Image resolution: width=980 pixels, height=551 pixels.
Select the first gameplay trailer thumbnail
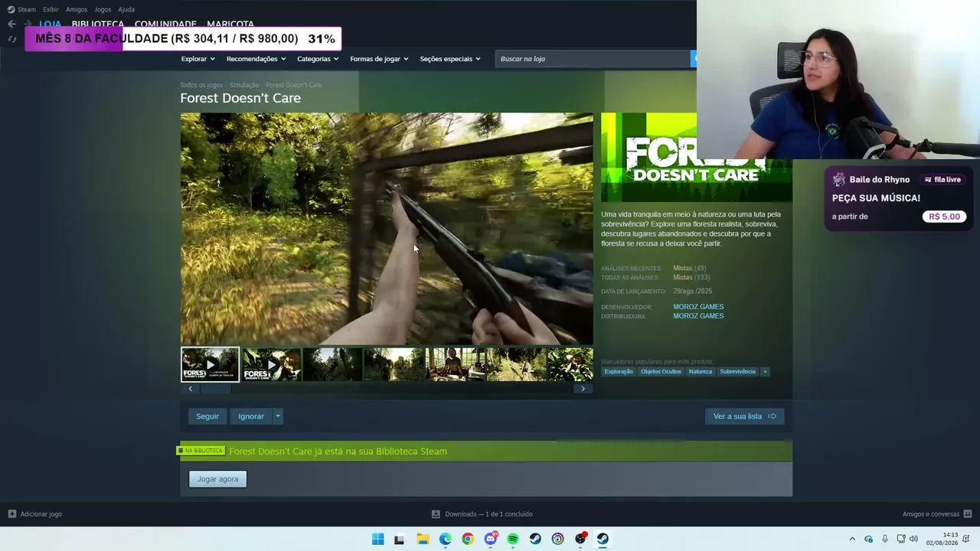tap(210, 364)
